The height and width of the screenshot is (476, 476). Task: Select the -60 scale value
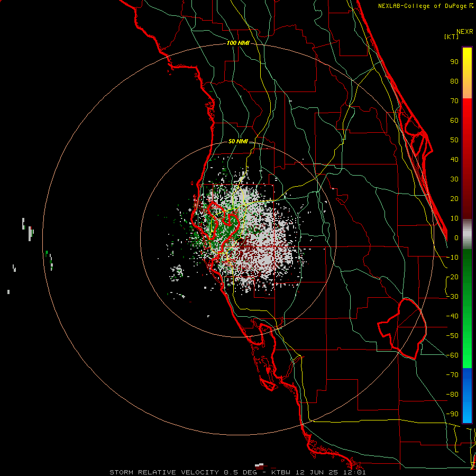(x=452, y=355)
